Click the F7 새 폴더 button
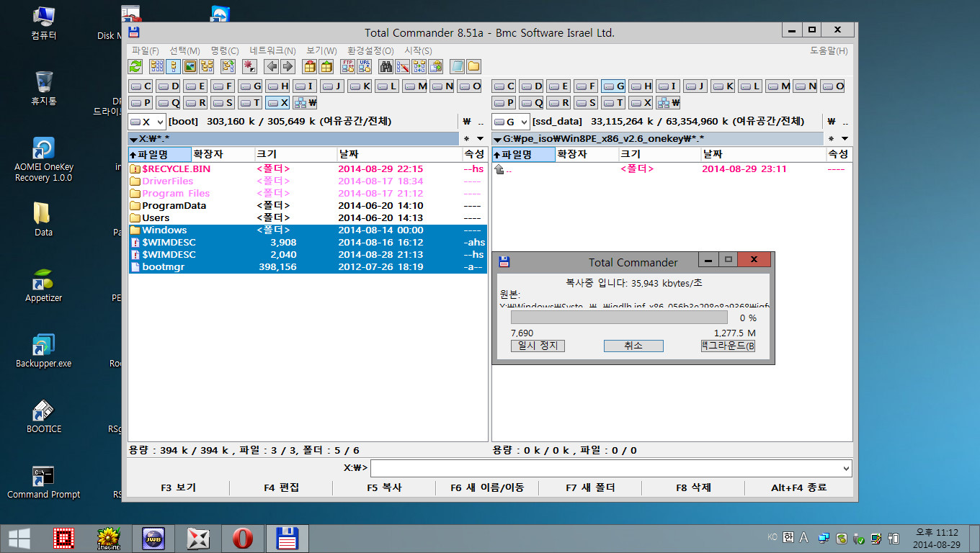Viewport: 980px width, 553px height. tap(590, 487)
